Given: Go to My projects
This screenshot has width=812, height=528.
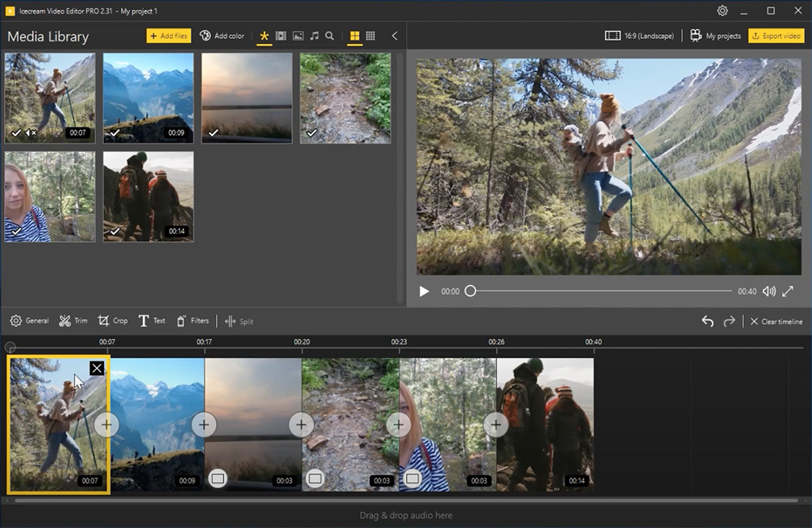Looking at the screenshot, I should pyautogui.click(x=715, y=35).
